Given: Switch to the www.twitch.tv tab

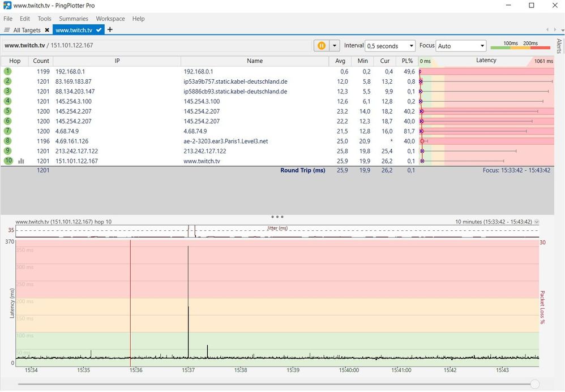Looking at the screenshot, I should click(x=74, y=30).
